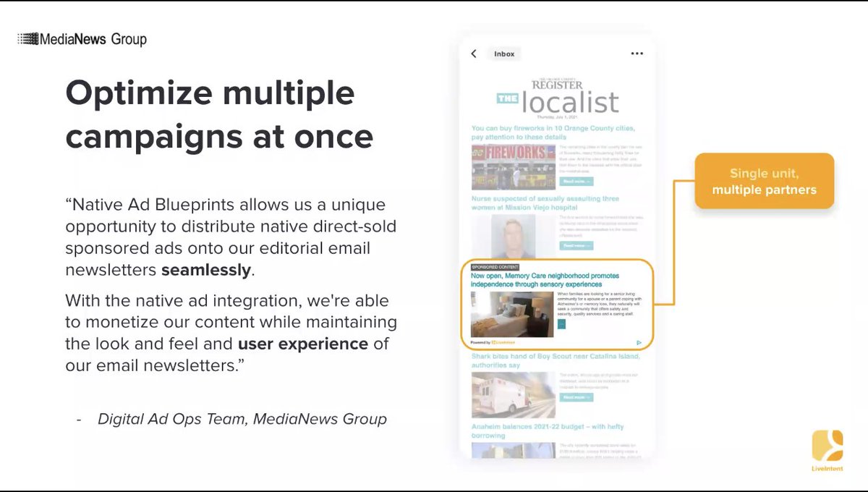Screen dimensions: 868x492
Task: Click the Single unit, multiple partners callout
Action: click(x=764, y=182)
